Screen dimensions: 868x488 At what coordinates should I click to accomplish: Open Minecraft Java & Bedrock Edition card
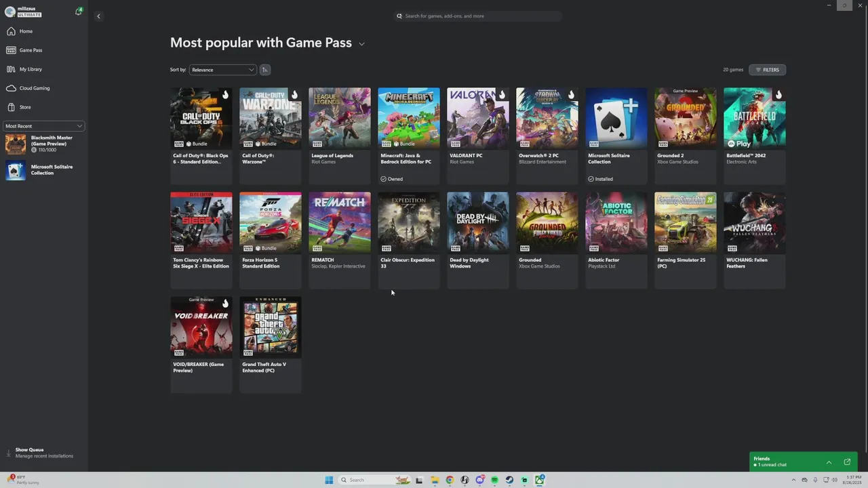pyautogui.click(x=409, y=136)
